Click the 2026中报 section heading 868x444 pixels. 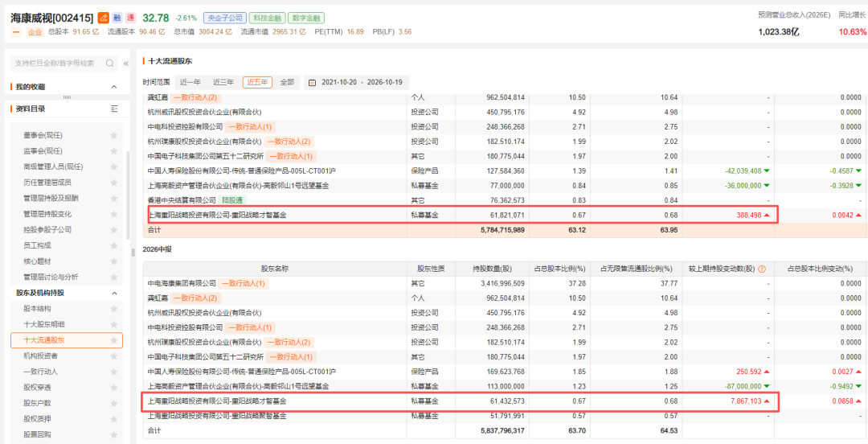158,249
